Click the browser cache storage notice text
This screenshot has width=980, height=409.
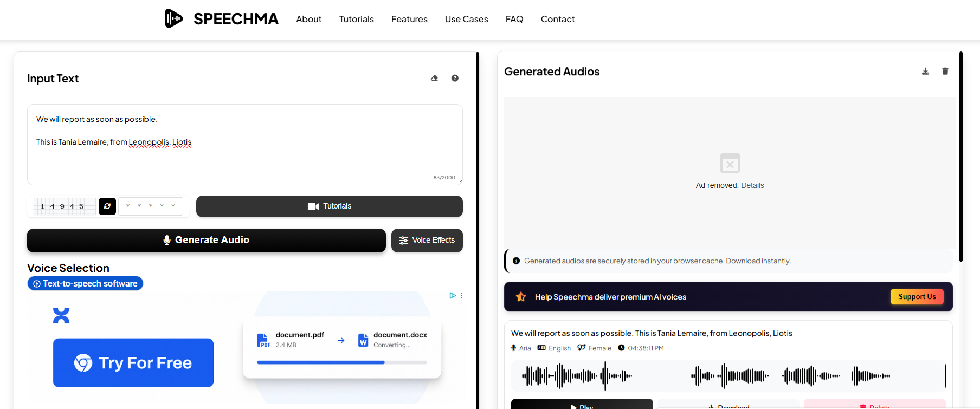tap(657, 261)
